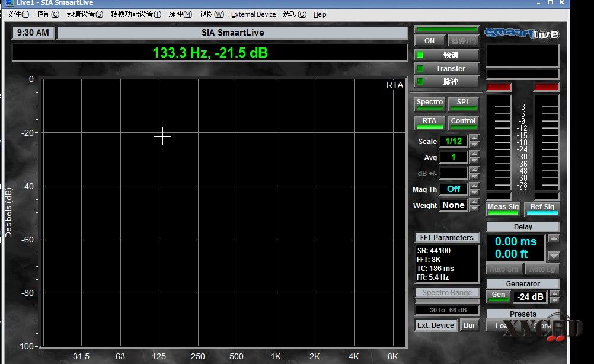Image resolution: width=594 pixels, height=364 pixels.
Task: Toggle the Spectro display button
Action: (430, 104)
